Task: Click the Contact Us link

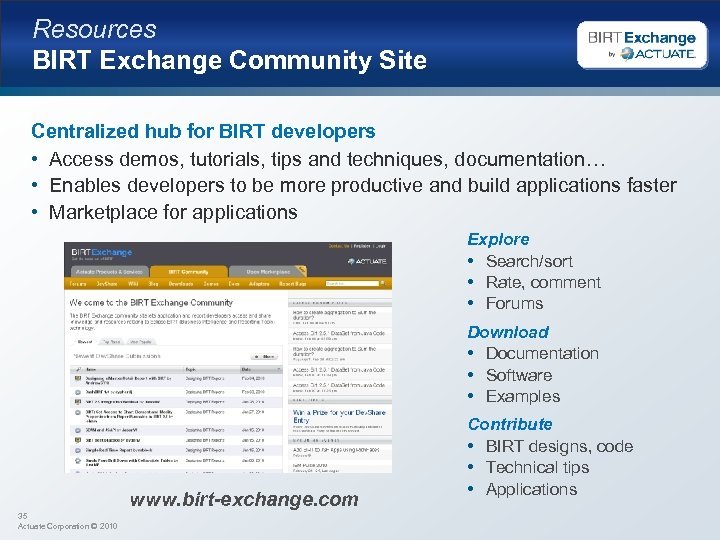Action: pos(339,246)
